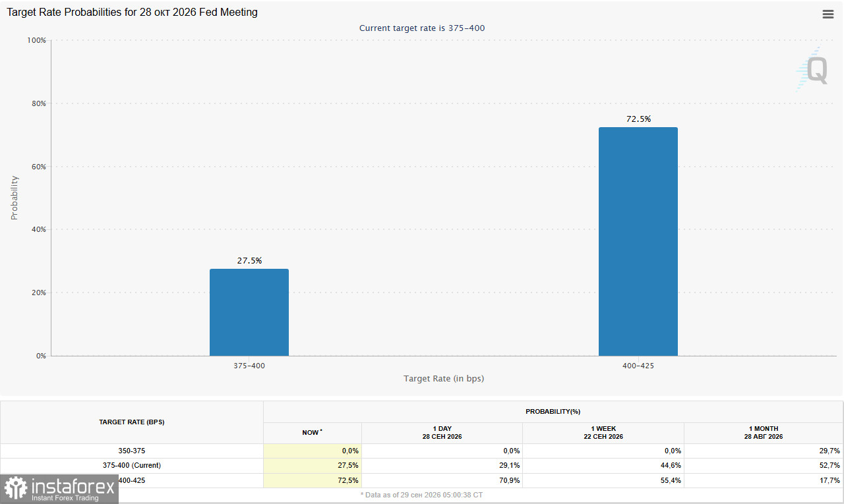Select the 400-425 probability bar

tap(638, 242)
